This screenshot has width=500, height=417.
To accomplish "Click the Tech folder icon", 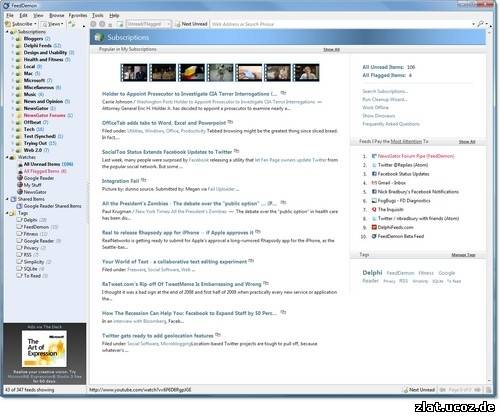I will coord(19,129).
